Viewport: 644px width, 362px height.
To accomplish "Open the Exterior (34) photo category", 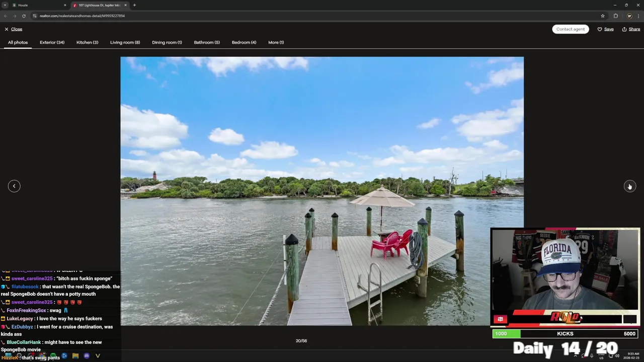I will point(52,42).
